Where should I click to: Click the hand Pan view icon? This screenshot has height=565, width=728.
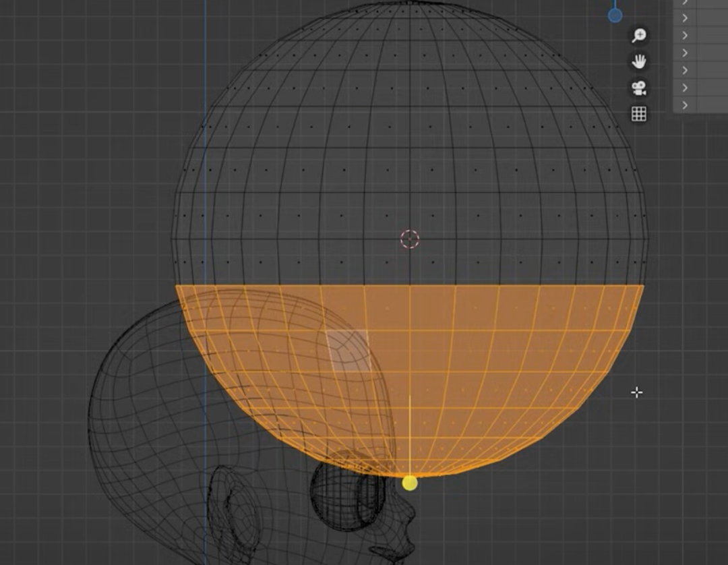(x=639, y=61)
